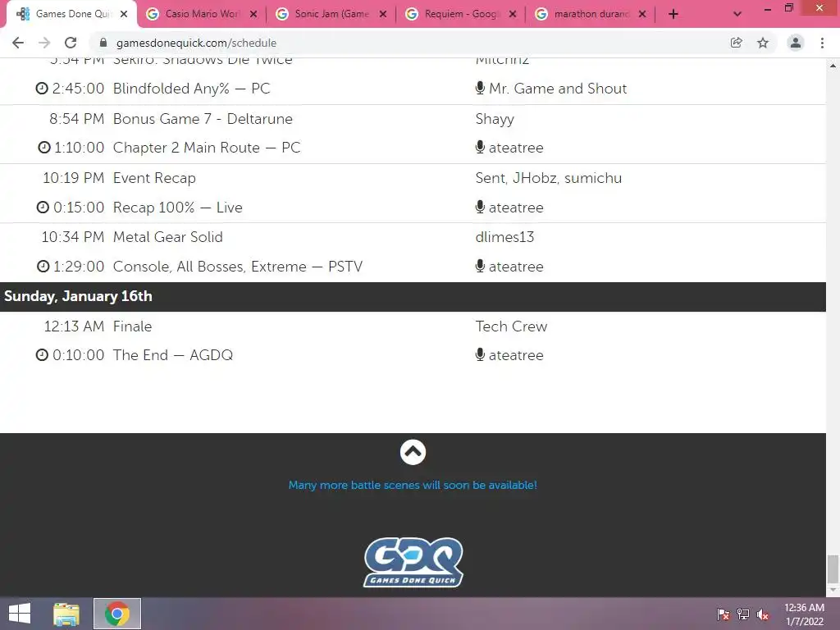Open the tab search chevron

tap(737, 14)
